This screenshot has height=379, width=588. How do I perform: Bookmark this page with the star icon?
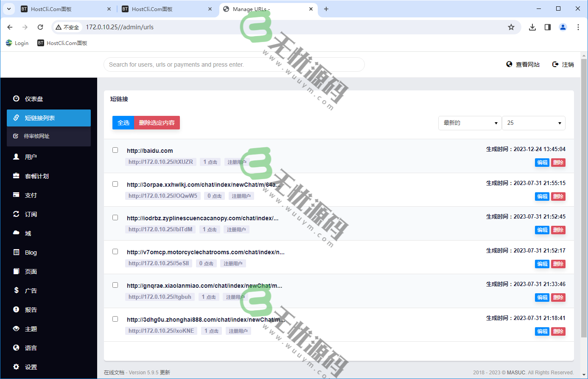tap(511, 27)
